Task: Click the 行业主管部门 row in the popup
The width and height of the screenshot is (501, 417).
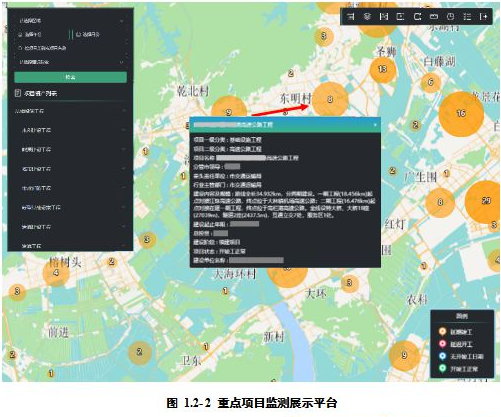Action: coord(228,185)
